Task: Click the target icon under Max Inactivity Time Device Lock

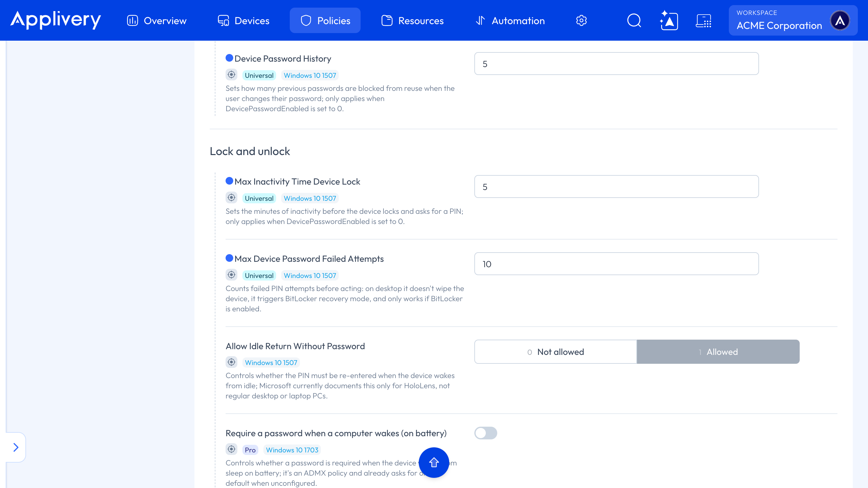Action: tap(231, 198)
